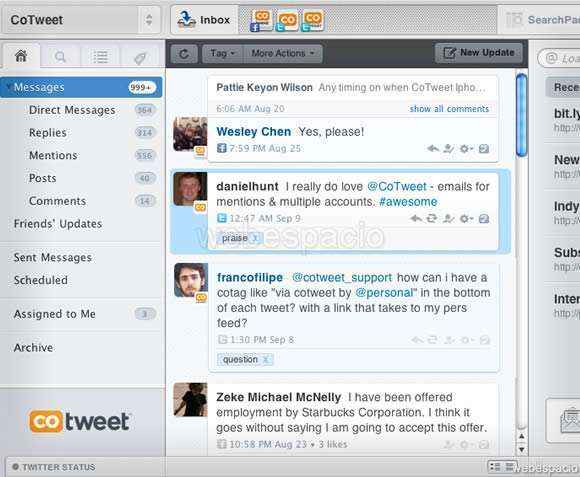Select Direct Messages in the sidebar
The image size is (580, 477).
[72, 110]
